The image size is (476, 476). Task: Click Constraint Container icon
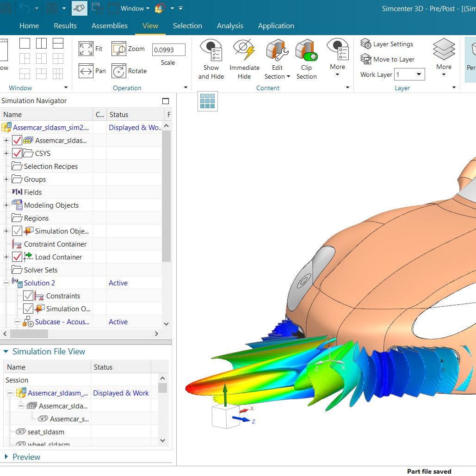point(16,244)
